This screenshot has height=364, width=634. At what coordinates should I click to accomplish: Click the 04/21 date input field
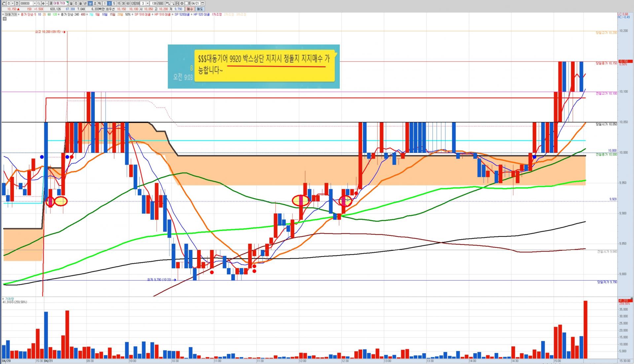pyautogui.click(x=195, y=3)
